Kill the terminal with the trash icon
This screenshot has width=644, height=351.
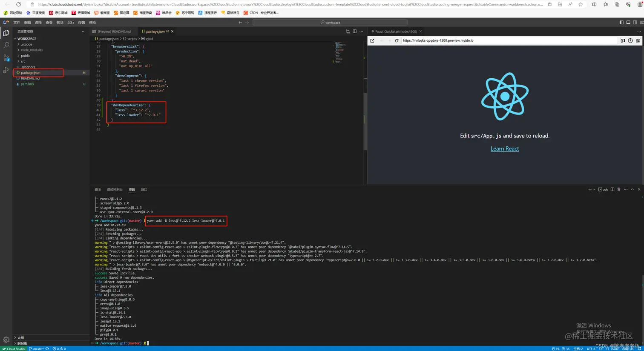(619, 189)
